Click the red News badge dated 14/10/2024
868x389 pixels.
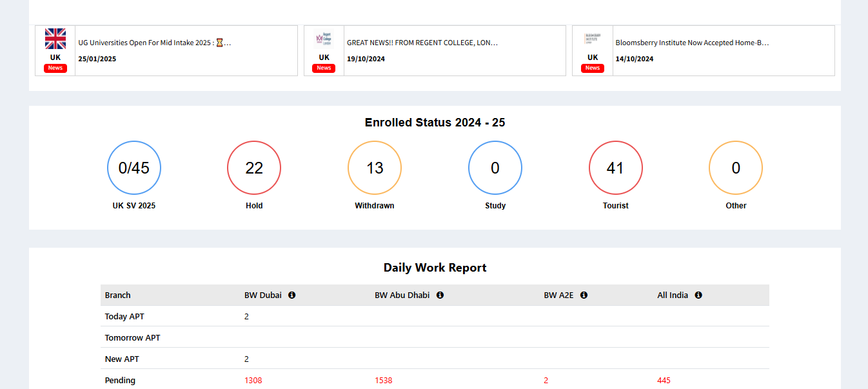point(592,68)
